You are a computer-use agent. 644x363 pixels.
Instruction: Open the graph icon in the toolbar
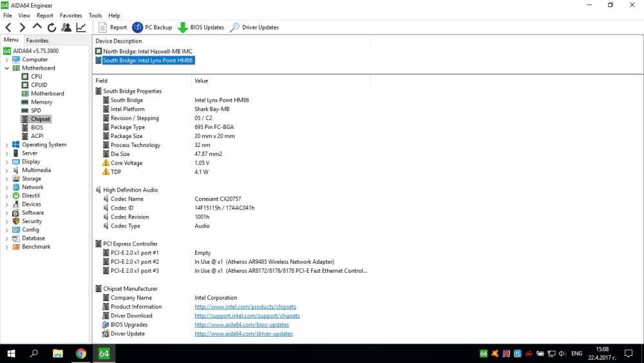point(81,28)
